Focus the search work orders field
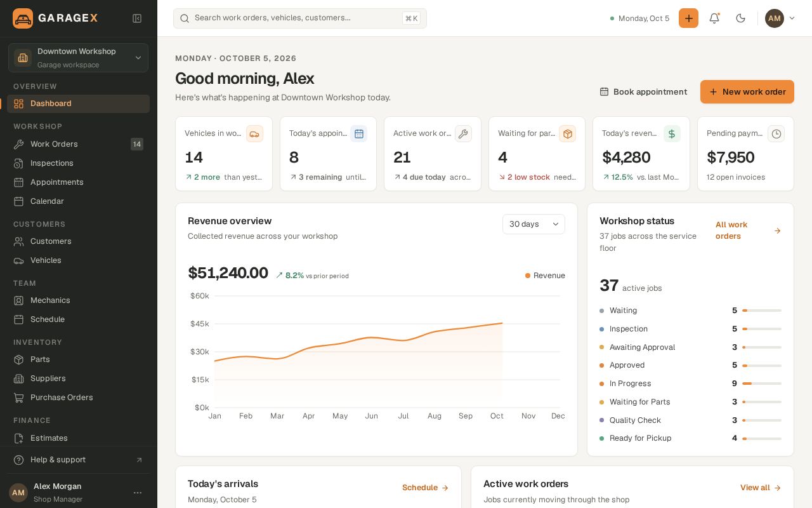 (x=300, y=18)
